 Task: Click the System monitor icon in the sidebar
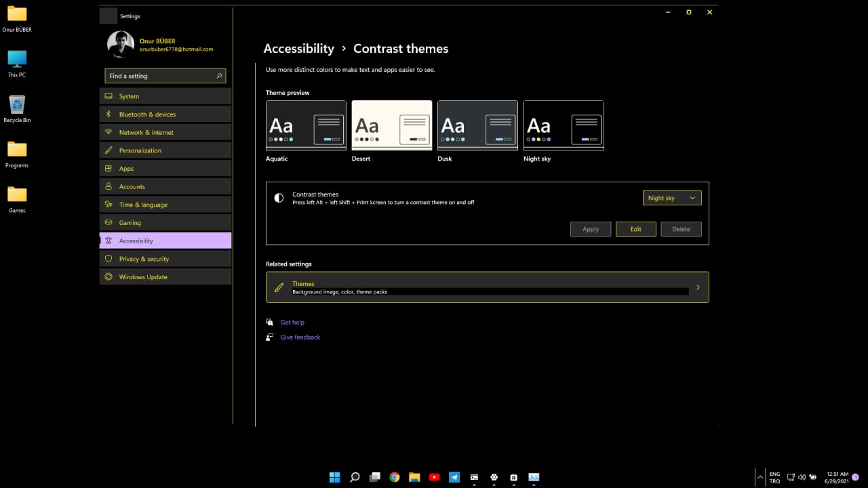(x=108, y=96)
